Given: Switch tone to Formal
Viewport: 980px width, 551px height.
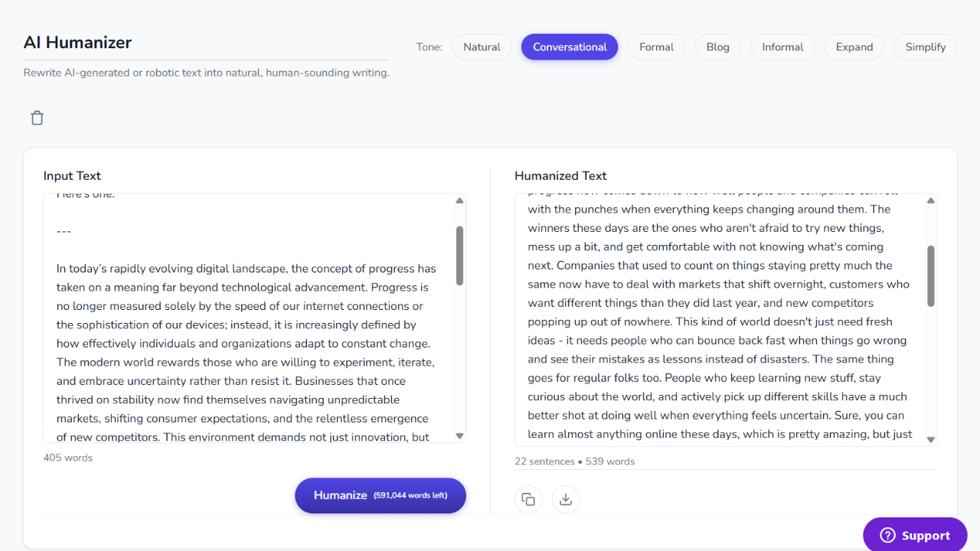Looking at the screenshot, I should click(656, 47).
